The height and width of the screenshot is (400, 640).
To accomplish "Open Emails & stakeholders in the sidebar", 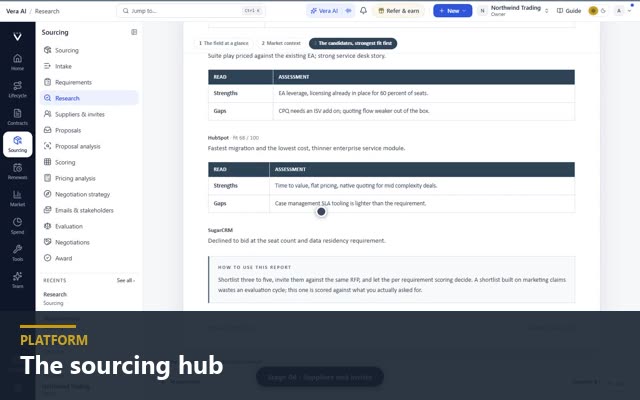I will click(89, 210).
